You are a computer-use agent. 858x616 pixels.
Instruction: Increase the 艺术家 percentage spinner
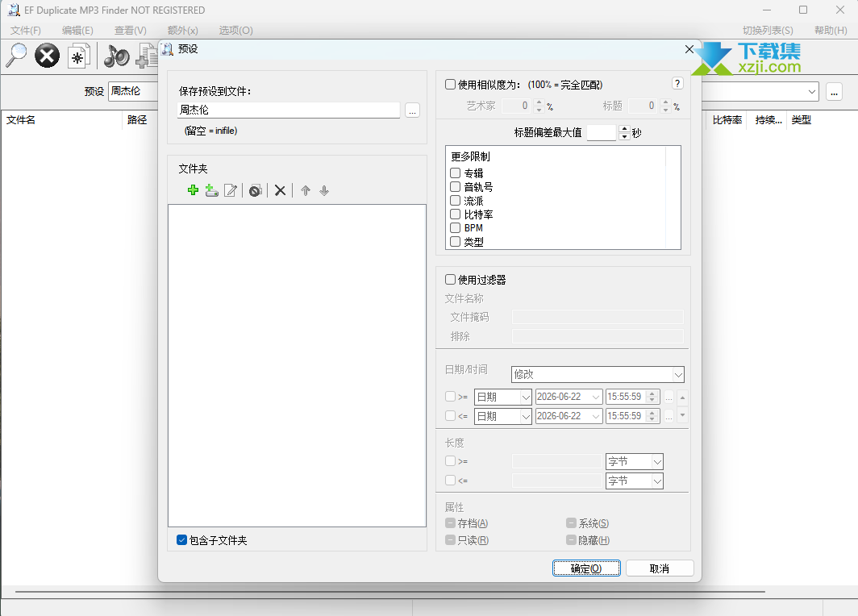539,102
